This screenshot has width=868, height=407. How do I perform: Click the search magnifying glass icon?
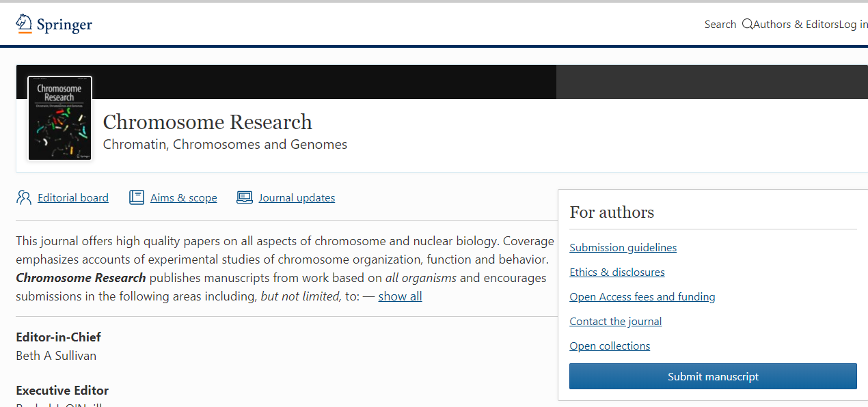coord(747,25)
